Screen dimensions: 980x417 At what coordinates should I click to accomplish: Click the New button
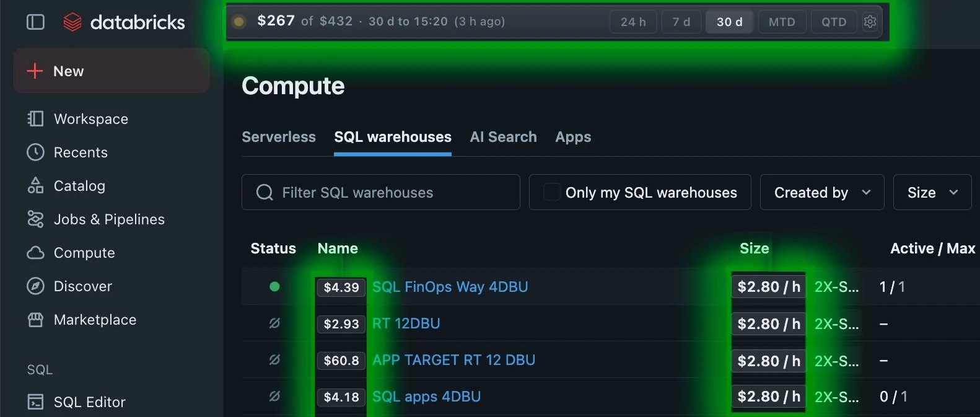(112, 71)
